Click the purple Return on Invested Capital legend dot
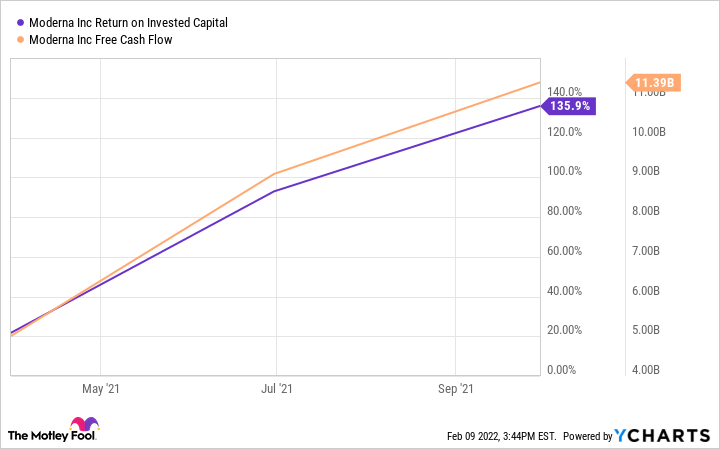Image resolution: width=720 pixels, height=449 pixels. pyautogui.click(x=21, y=22)
